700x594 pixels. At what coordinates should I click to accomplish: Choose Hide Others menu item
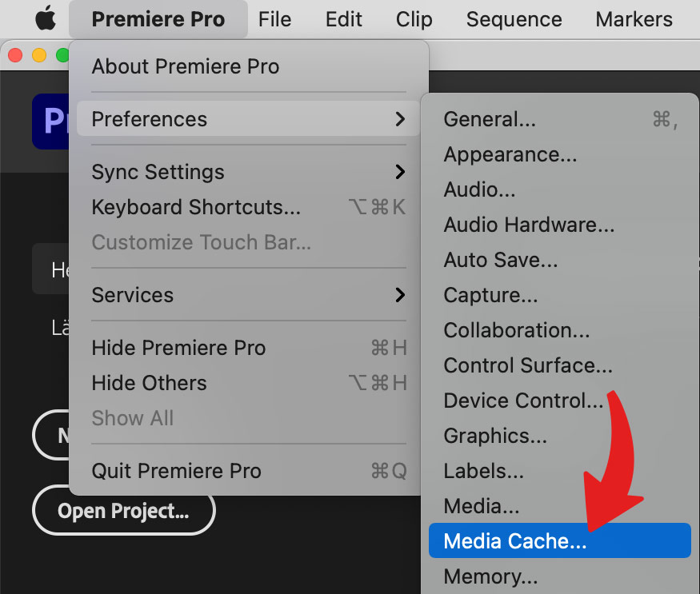(248, 383)
